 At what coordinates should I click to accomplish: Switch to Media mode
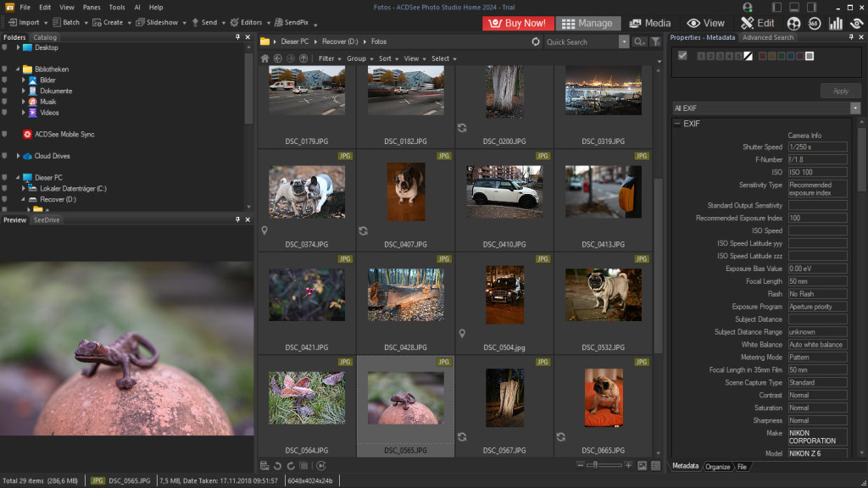649,24
